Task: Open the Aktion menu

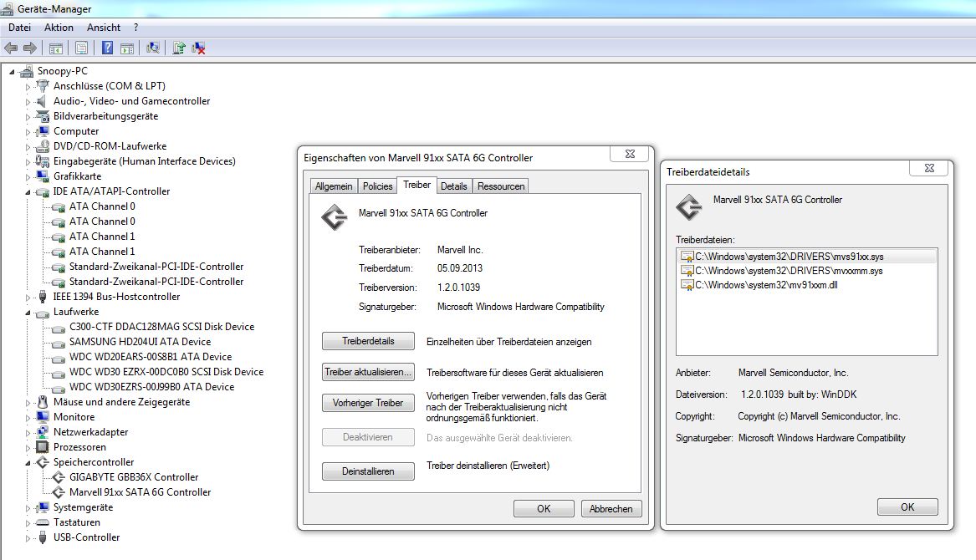Action: tap(59, 28)
